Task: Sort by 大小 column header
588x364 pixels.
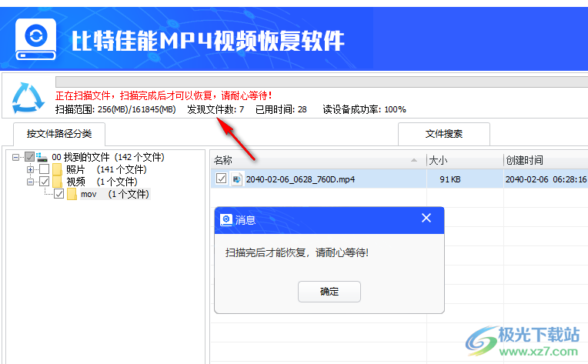Action: pos(465,160)
